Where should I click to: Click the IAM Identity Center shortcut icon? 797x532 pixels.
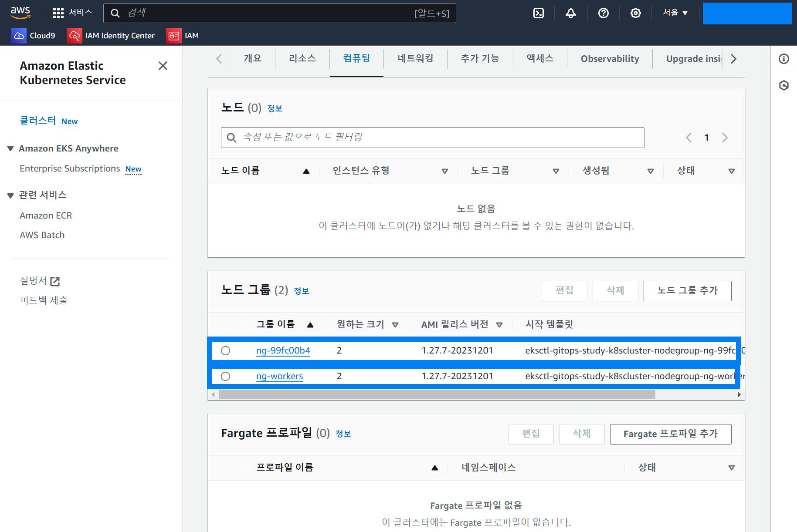point(74,36)
